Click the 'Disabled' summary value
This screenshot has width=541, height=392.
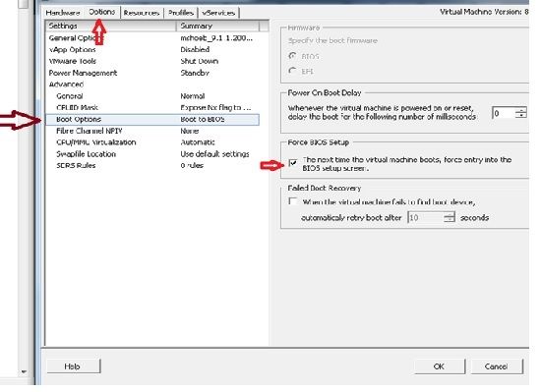tap(195, 49)
